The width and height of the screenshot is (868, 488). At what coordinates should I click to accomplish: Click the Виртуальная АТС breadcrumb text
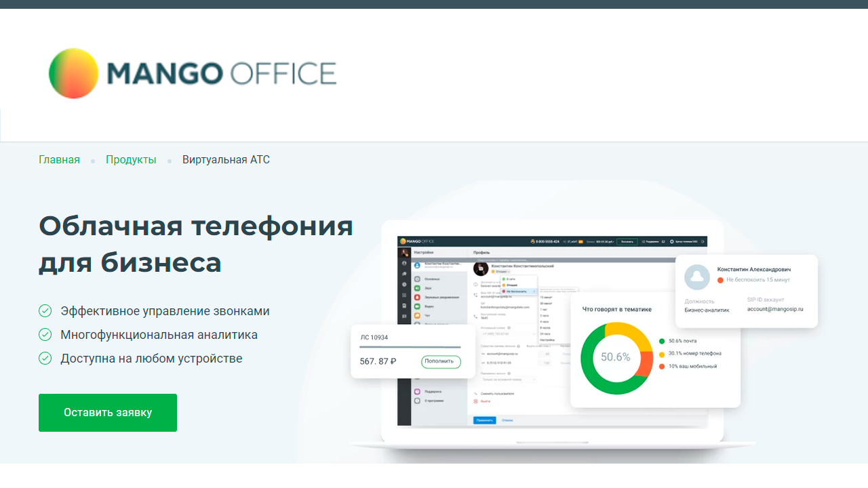coord(226,160)
